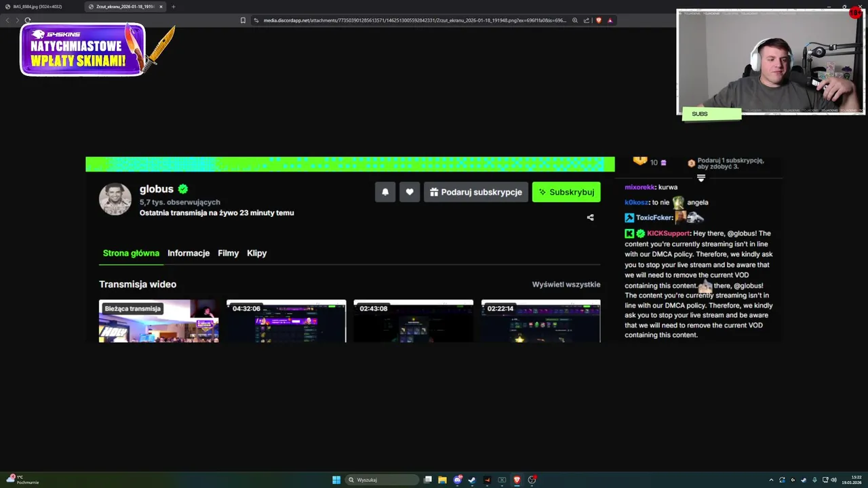The image size is (868, 488).
Task: Click the weather widget Pochmurnie
Action: tap(22, 480)
